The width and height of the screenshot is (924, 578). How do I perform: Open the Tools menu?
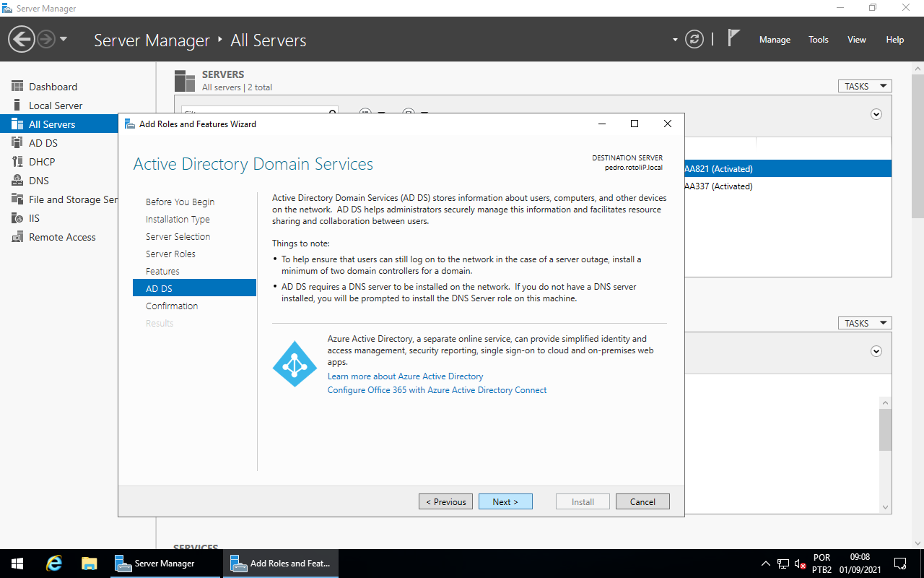[x=819, y=40]
